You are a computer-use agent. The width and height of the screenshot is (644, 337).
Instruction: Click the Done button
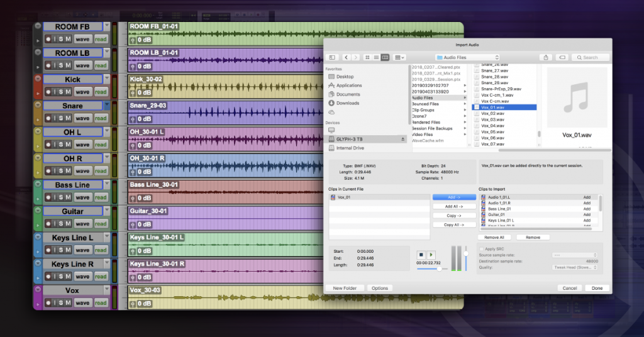597,288
